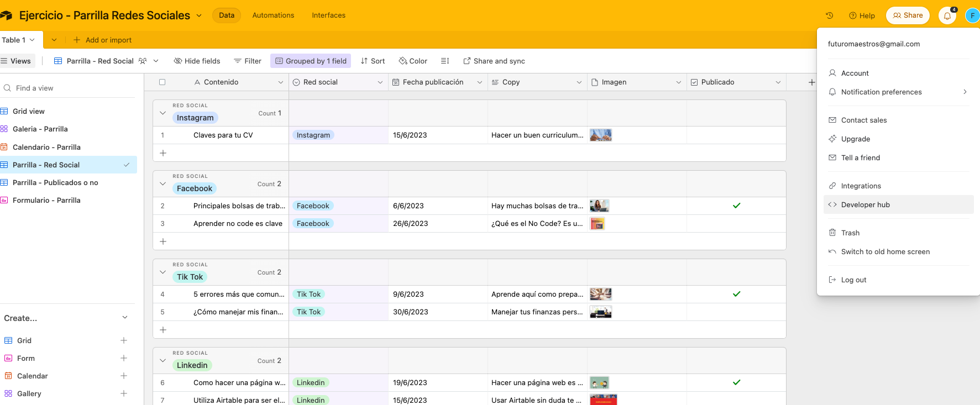Toggle the select all rows checkbox
The image size is (980, 405).
click(x=162, y=82)
